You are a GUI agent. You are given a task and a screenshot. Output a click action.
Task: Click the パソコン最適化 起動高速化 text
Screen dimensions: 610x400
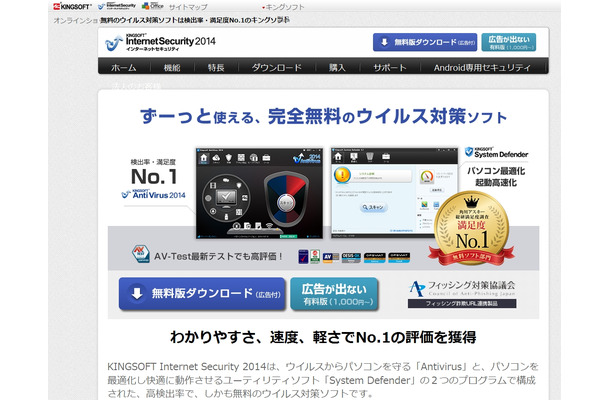click(x=496, y=177)
